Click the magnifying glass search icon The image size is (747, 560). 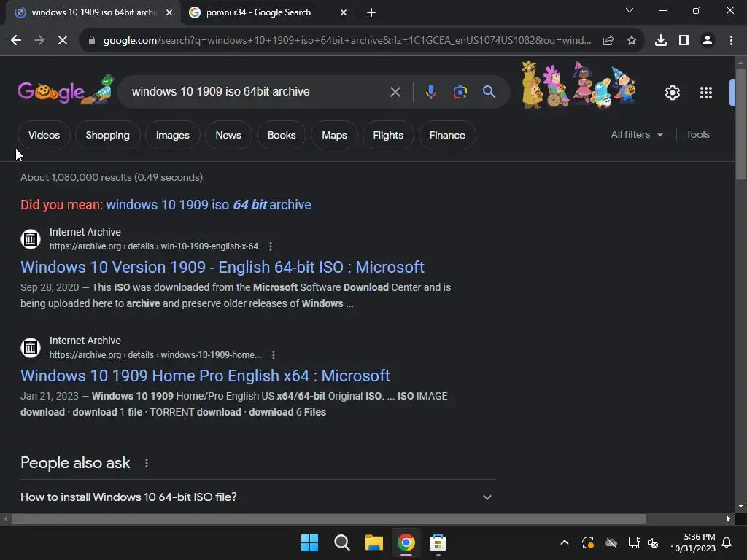[489, 91]
